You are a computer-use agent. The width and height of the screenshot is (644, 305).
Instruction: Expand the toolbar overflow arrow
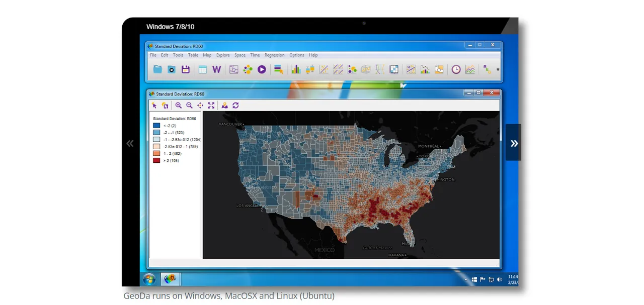pos(498,70)
